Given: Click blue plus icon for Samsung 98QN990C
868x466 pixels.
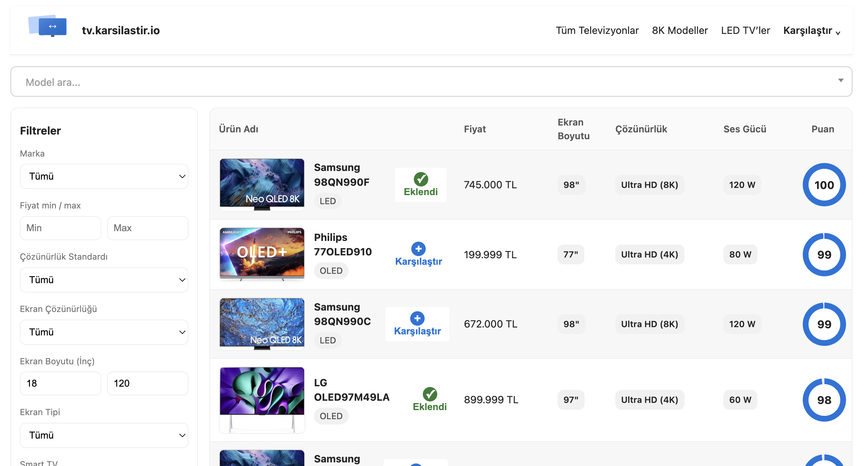Looking at the screenshot, I should (417, 318).
